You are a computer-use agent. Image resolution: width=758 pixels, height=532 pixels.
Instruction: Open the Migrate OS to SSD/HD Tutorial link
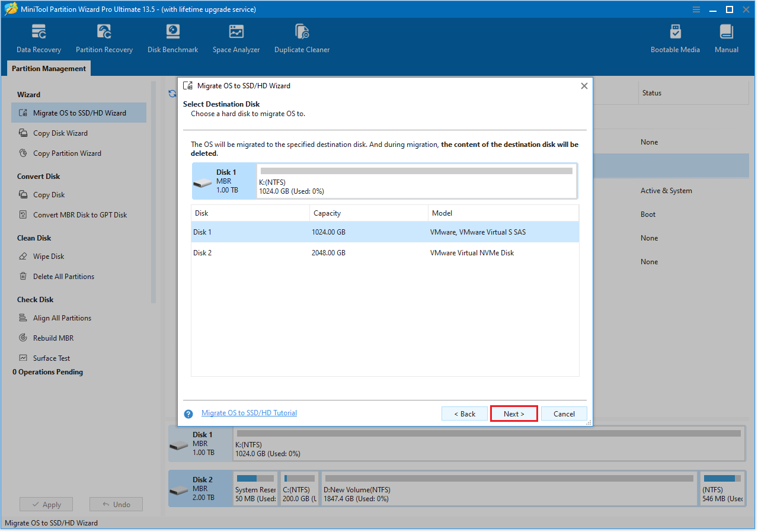point(249,412)
